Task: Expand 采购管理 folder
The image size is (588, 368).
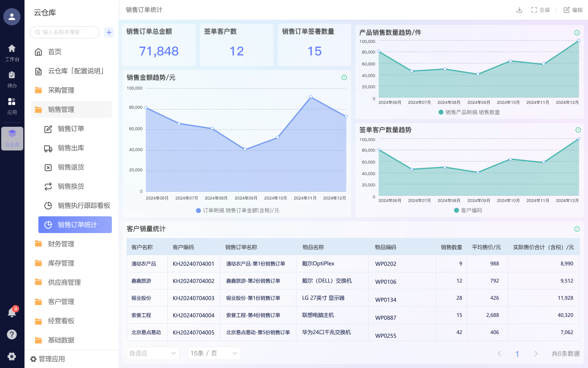Action: click(71, 90)
